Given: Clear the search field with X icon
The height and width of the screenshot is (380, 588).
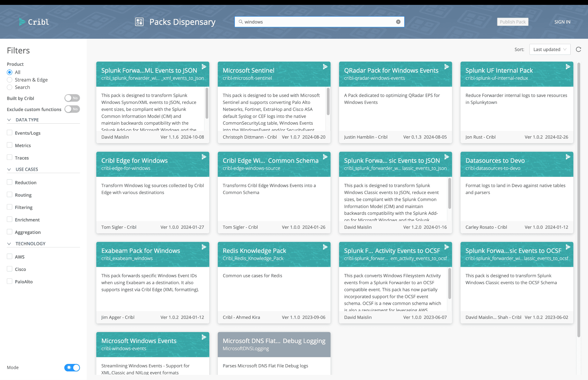Looking at the screenshot, I should (398, 22).
